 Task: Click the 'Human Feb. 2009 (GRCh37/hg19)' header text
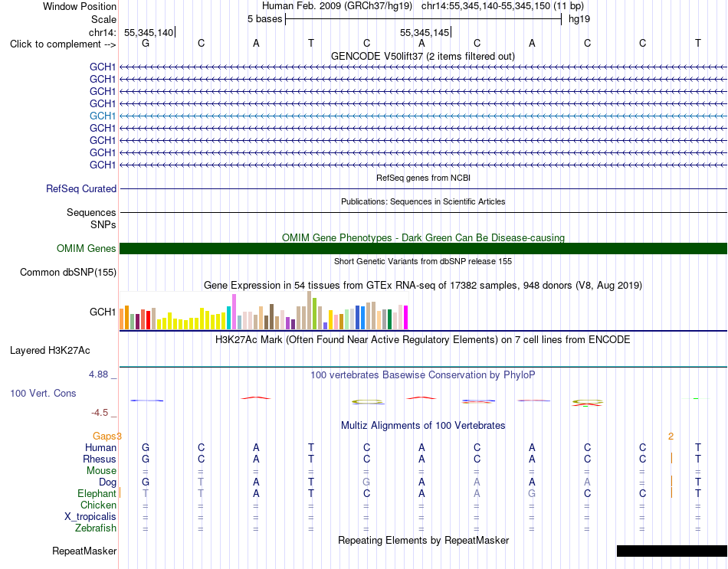pyautogui.click(x=337, y=6)
